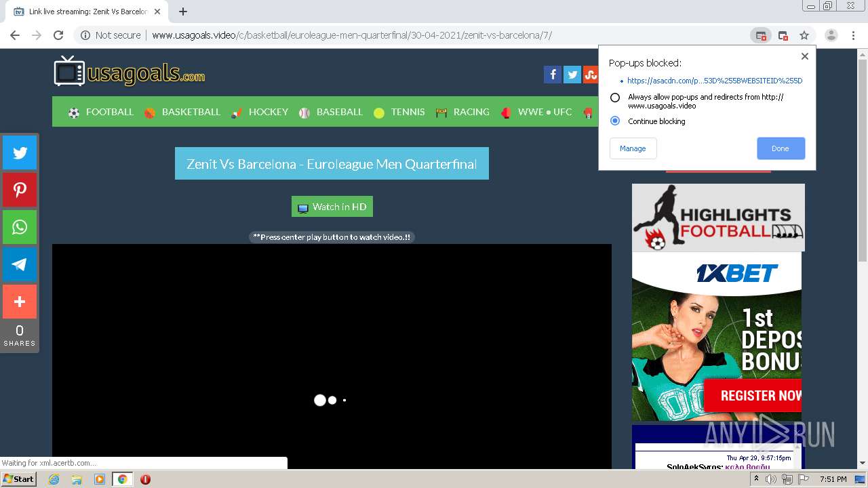Close the pop-ups blocked bubble
The image size is (868, 488).
(805, 56)
